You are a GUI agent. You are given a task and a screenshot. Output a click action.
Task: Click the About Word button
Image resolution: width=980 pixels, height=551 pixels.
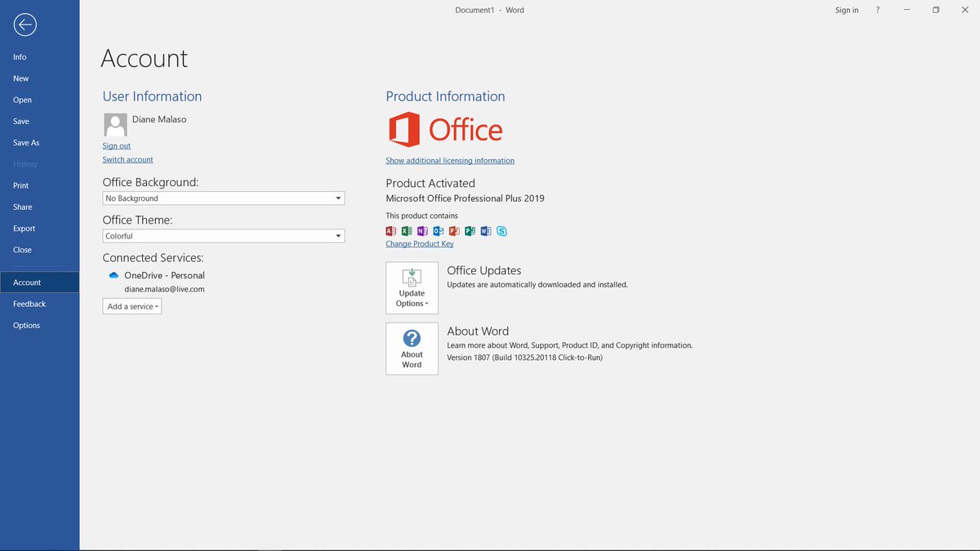(412, 349)
